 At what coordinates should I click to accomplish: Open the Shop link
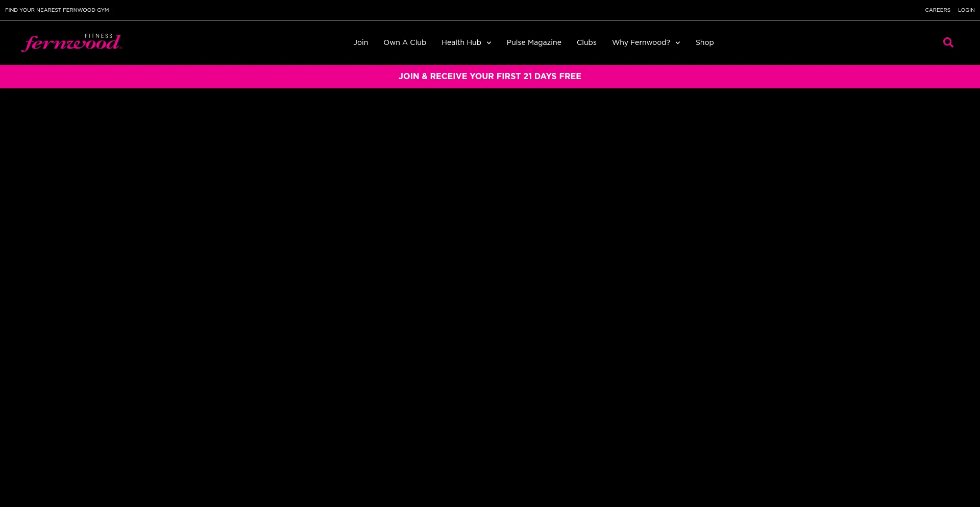tap(704, 42)
